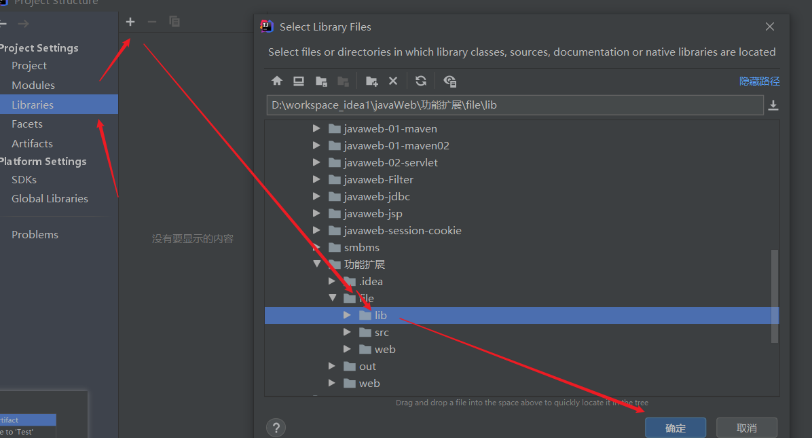This screenshot has height=438, width=812.
Task: Open Problems in sidebar
Action: (35, 235)
